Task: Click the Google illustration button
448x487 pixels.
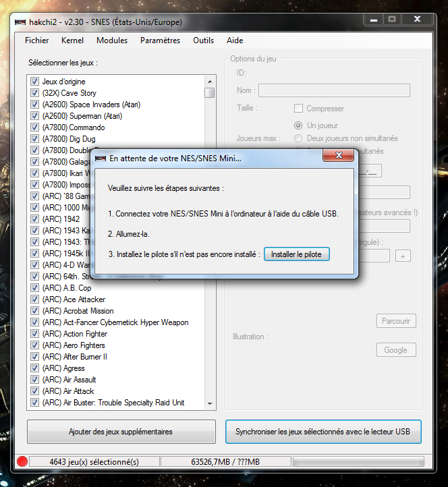Action: pyautogui.click(x=396, y=350)
